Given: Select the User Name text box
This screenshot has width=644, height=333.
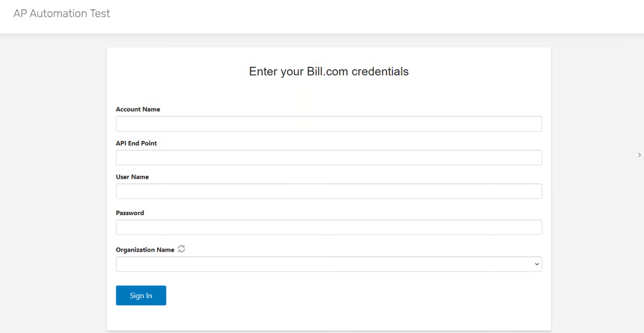Looking at the screenshot, I should click(328, 191).
